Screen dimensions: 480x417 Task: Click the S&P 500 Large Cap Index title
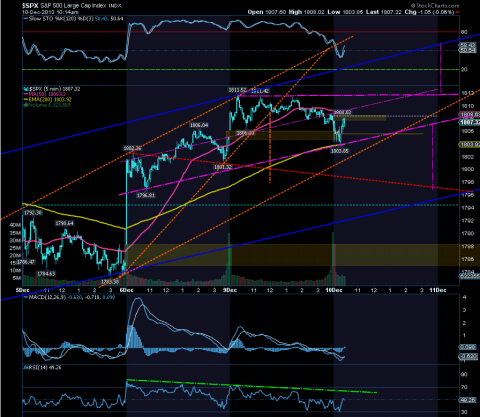tap(72, 6)
